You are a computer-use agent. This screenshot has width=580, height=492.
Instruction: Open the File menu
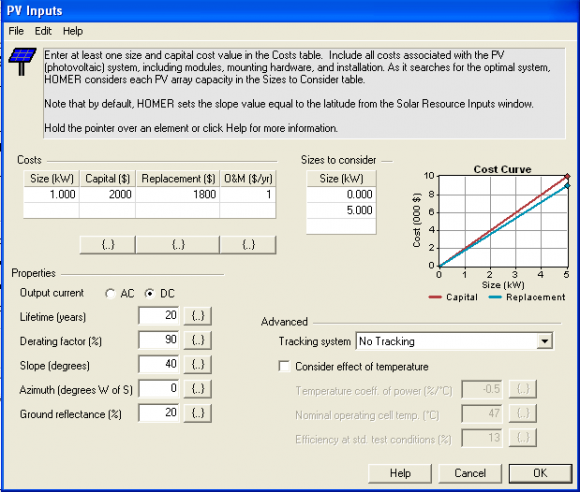[16, 31]
